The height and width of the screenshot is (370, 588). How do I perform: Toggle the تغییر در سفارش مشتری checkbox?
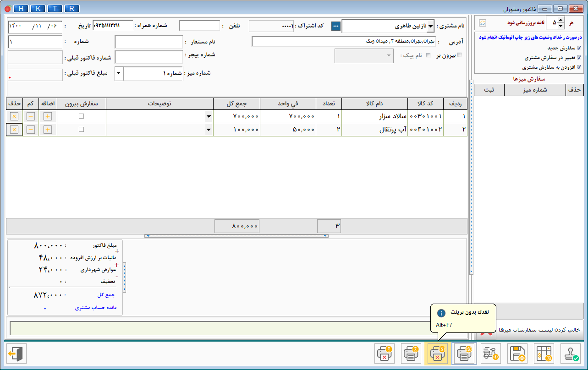point(578,58)
